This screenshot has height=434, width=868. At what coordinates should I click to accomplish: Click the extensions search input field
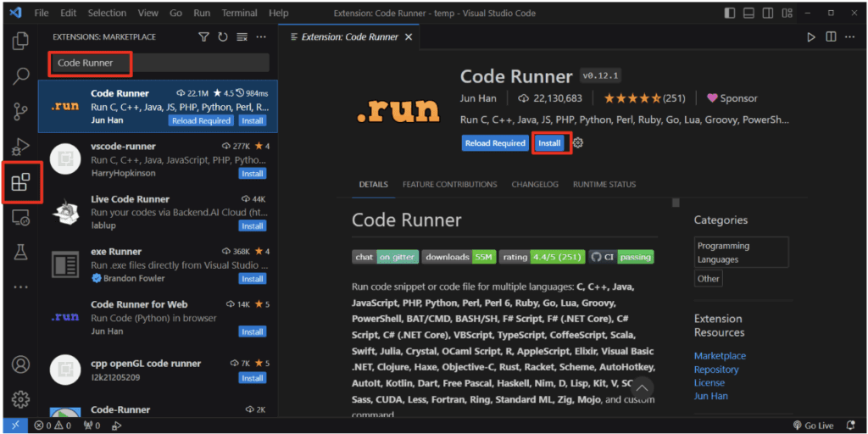159,63
